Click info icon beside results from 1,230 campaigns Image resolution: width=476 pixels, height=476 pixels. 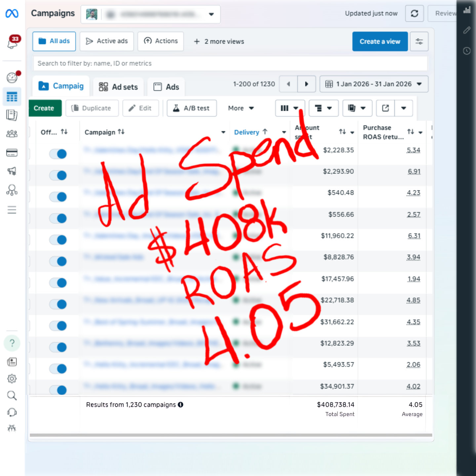click(180, 405)
